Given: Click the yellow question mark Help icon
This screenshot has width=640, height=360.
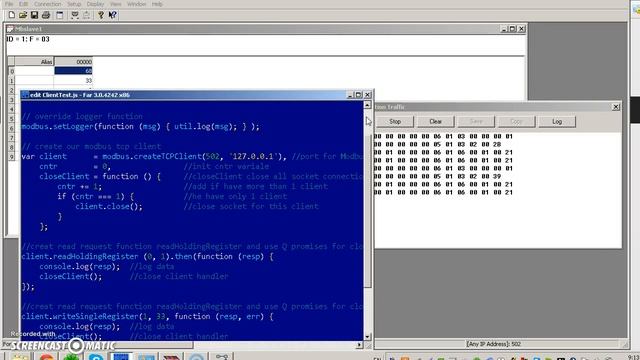Looking at the screenshot, I should [100, 15].
